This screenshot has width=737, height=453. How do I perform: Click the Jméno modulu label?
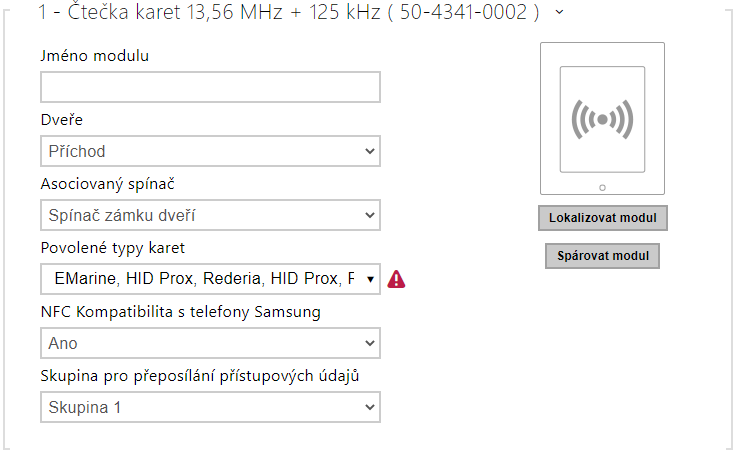click(95, 56)
